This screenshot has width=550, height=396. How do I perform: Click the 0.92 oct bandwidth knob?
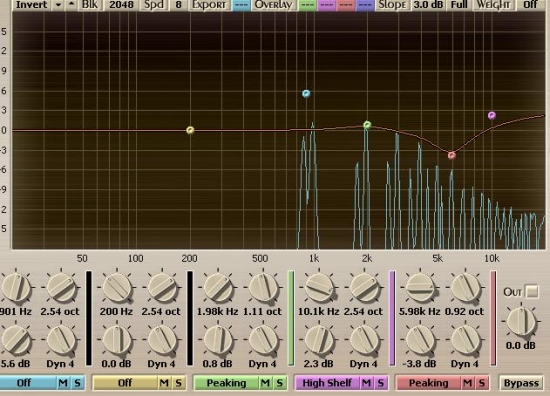click(x=465, y=288)
